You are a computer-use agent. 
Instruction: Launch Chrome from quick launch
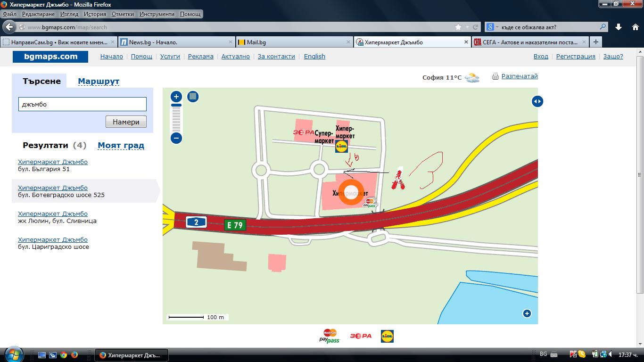click(x=64, y=355)
